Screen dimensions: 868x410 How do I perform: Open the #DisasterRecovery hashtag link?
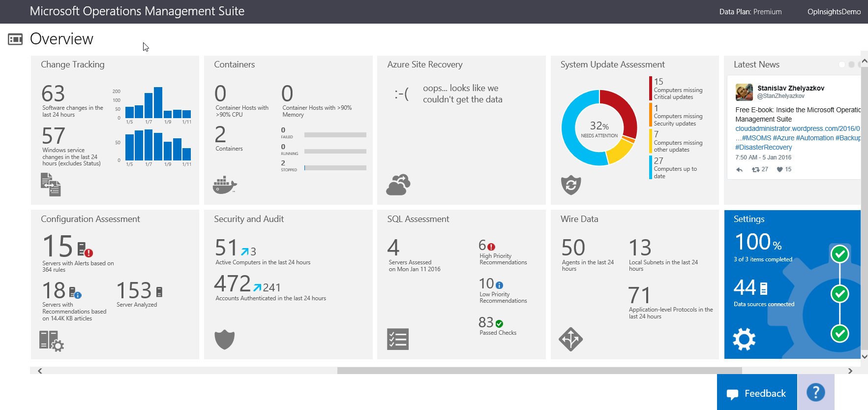pos(763,147)
